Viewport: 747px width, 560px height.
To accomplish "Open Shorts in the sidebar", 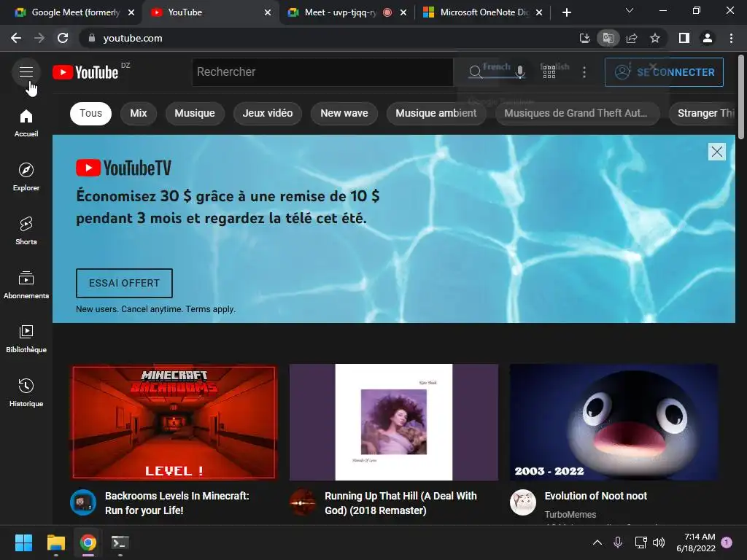I will [x=26, y=231].
